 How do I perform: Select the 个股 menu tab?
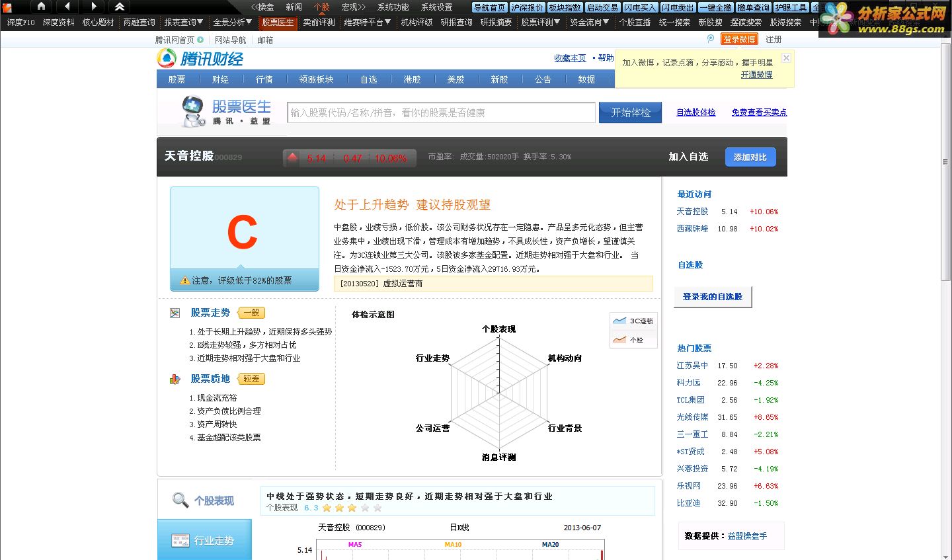pyautogui.click(x=321, y=7)
